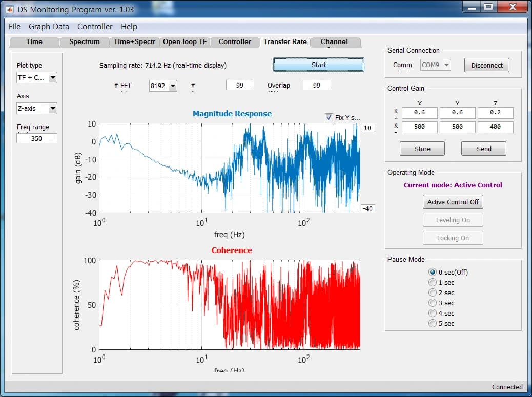Click the Locking On button
Viewport: 532px width, 397px height.
pyautogui.click(x=453, y=238)
